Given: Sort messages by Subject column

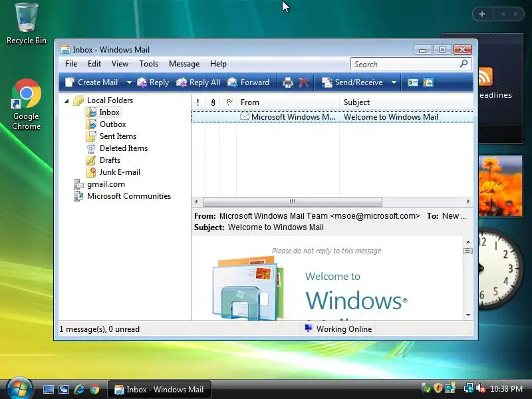Looking at the screenshot, I should pos(406,102).
